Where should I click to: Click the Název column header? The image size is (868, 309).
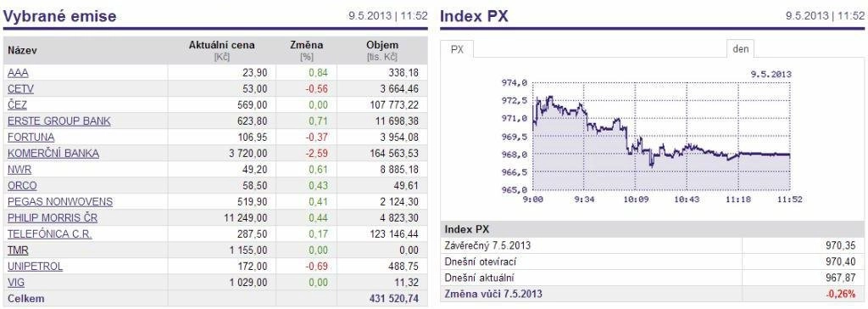[x=23, y=50]
